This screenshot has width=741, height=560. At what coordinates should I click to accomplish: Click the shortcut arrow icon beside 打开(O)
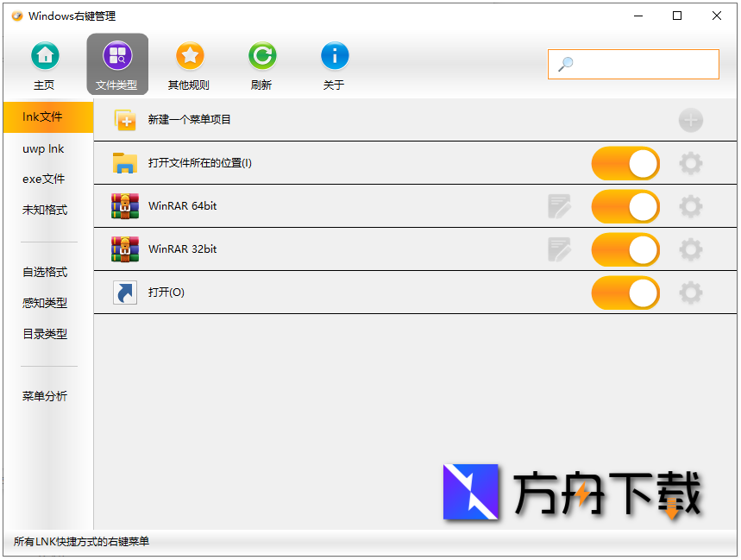click(x=125, y=293)
